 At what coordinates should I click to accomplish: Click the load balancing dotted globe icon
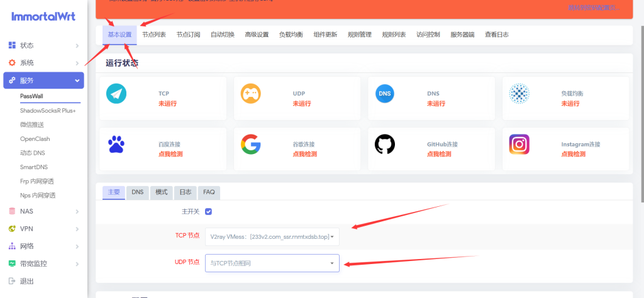pyautogui.click(x=519, y=94)
